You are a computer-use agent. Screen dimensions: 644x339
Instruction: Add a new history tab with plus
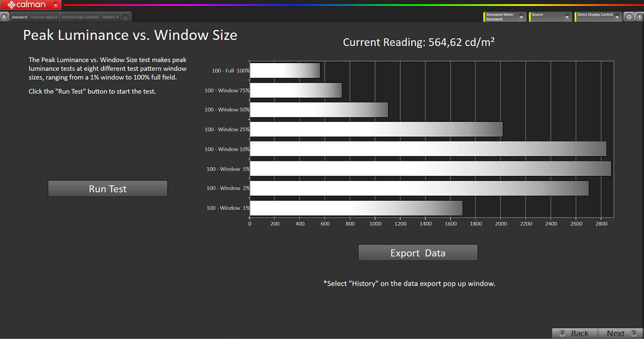point(125,18)
